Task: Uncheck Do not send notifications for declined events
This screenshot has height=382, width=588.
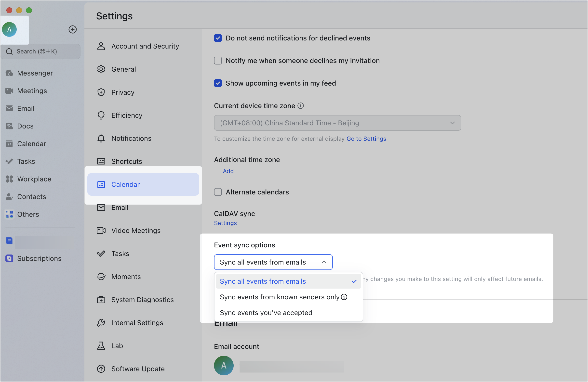Action: pos(218,38)
